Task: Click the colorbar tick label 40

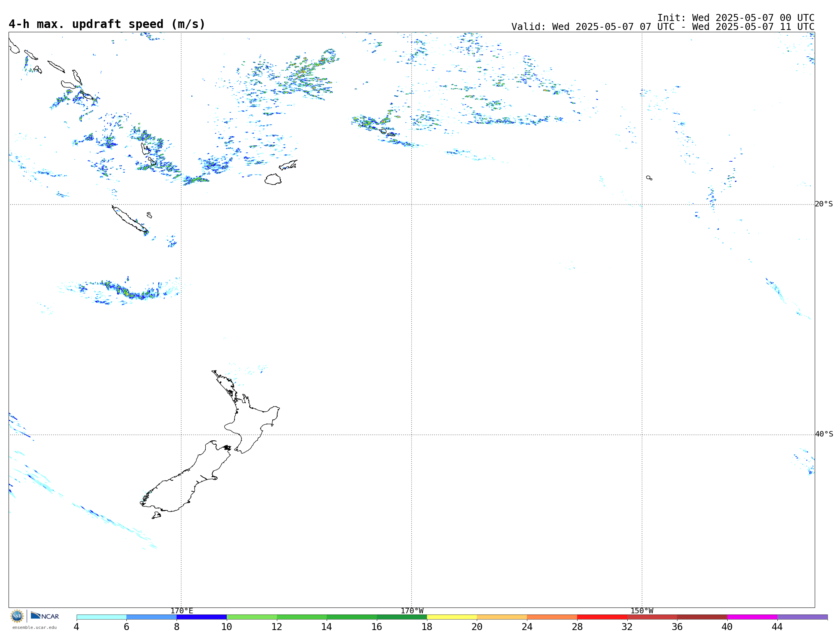Action: click(727, 627)
